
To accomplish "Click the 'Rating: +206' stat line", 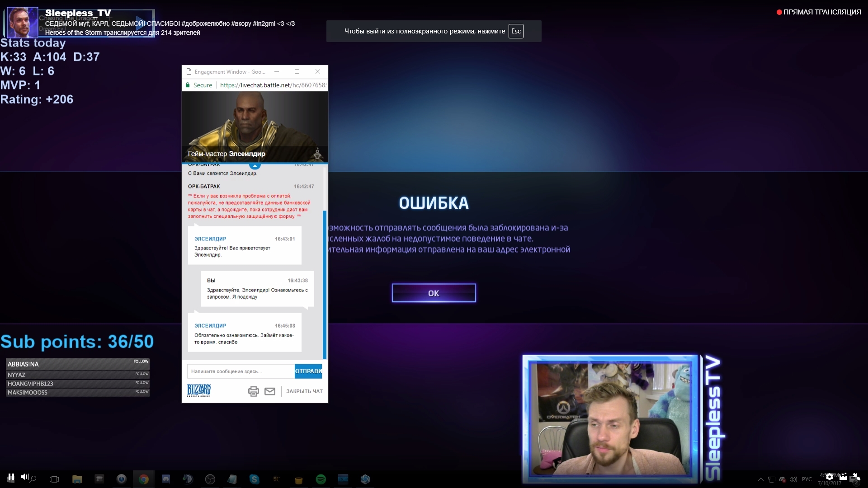I will (37, 99).
